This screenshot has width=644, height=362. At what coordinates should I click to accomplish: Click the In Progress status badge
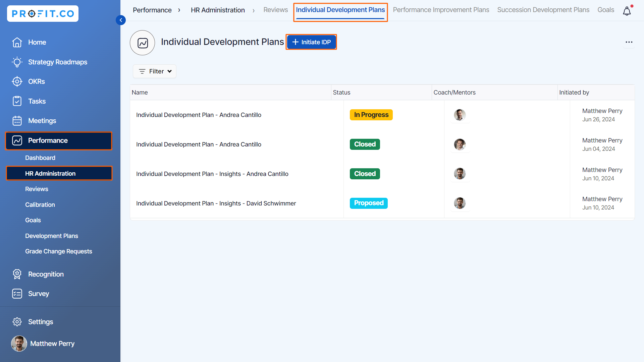(x=371, y=115)
